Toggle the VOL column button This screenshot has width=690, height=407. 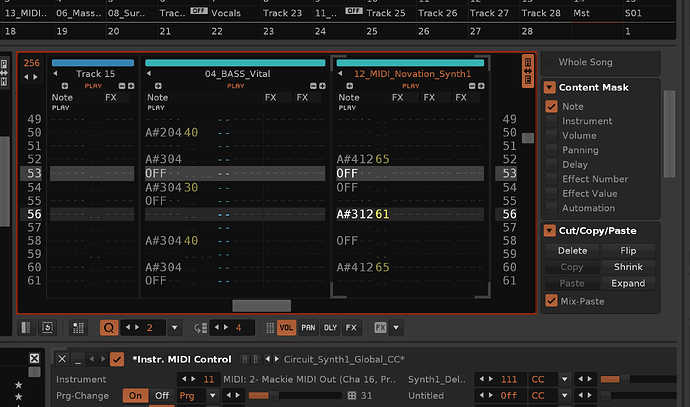(x=286, y=327)
